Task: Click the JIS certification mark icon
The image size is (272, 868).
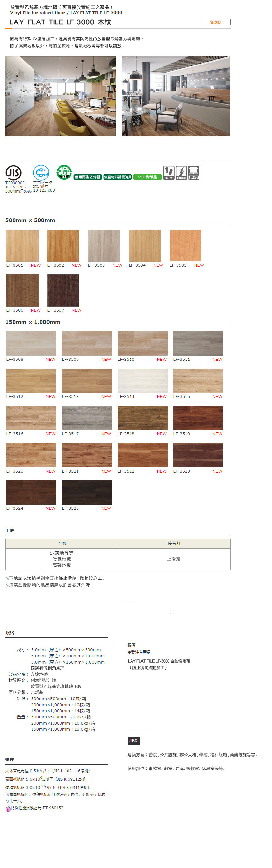Action: (14, 173)
